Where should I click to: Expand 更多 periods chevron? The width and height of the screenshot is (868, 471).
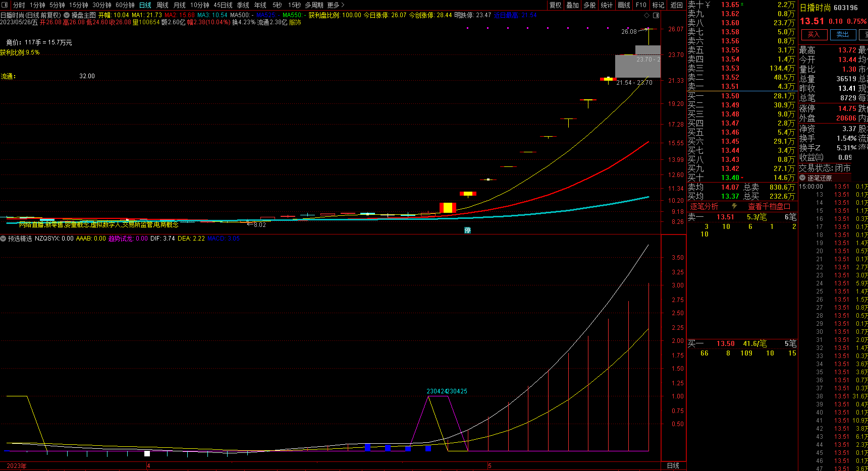(343, 5)
